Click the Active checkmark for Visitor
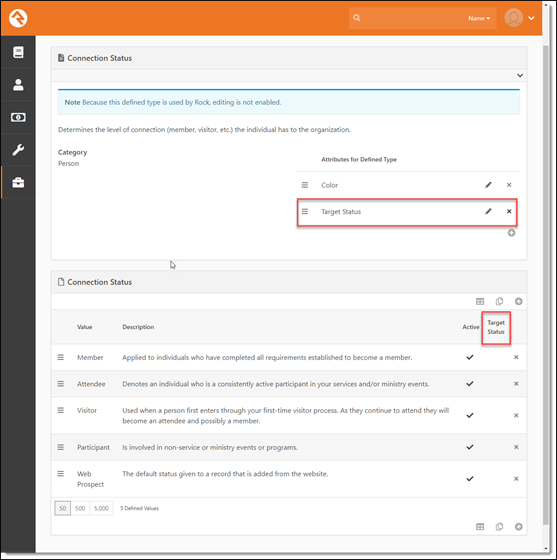 pyautogui.click(x=470, y=415)
